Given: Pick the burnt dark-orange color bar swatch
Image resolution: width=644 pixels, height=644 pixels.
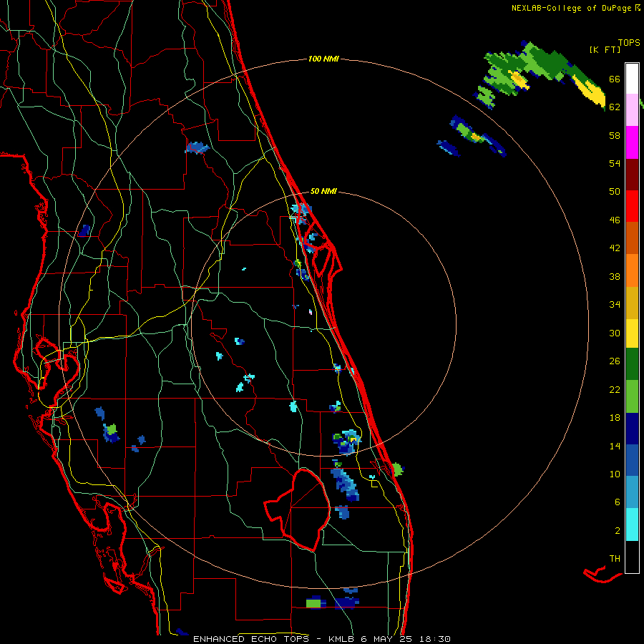Looking at the screenshot, I should pos(632,238).
